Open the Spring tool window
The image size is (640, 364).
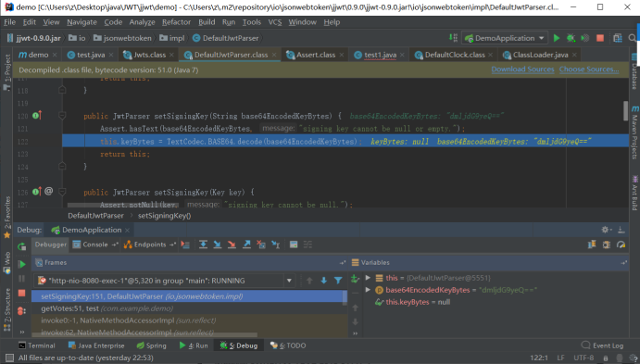coord(151,345)
